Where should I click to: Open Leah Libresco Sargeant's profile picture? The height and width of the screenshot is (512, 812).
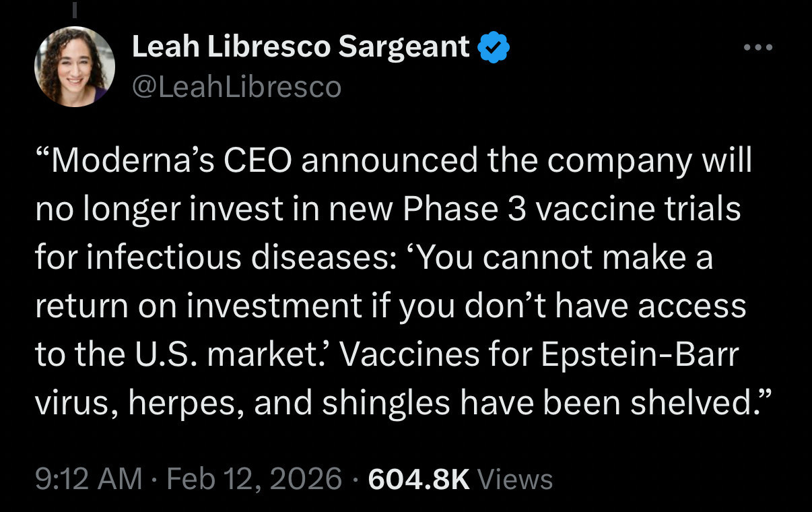pyautogui.click(x=75, y=66)
